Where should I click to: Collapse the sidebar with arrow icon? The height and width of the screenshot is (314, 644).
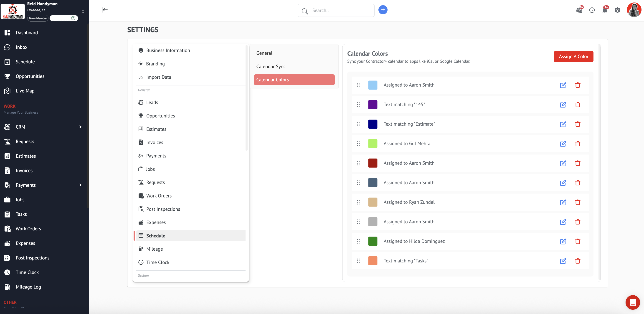[104, 10]
